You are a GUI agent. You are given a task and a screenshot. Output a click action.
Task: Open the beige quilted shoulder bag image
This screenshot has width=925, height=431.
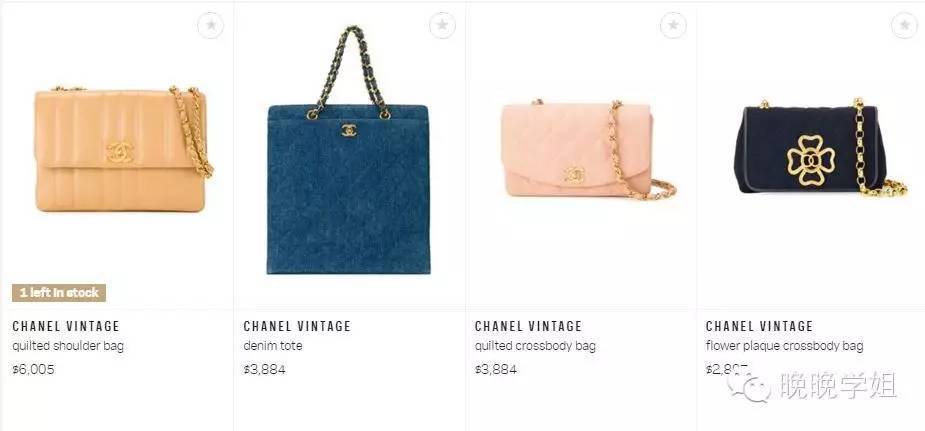tap(124, 149)
